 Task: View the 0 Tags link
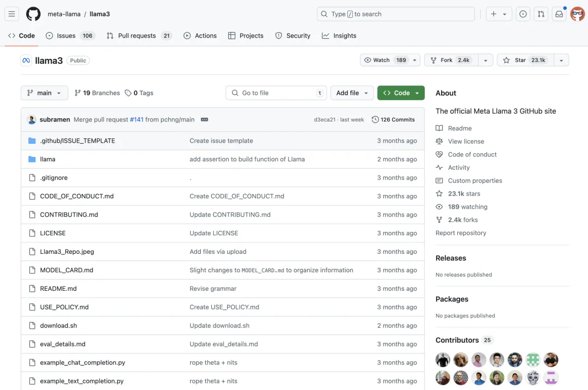[139, 93]
